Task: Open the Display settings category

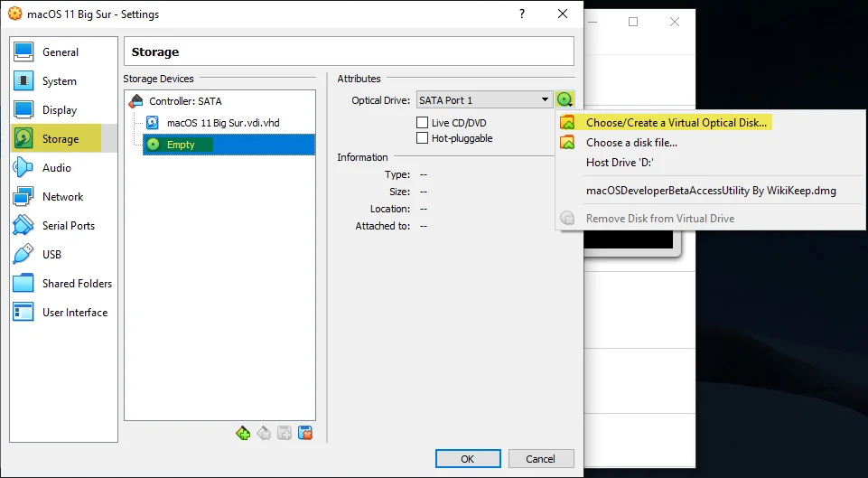Action: [x=63, y=109]
